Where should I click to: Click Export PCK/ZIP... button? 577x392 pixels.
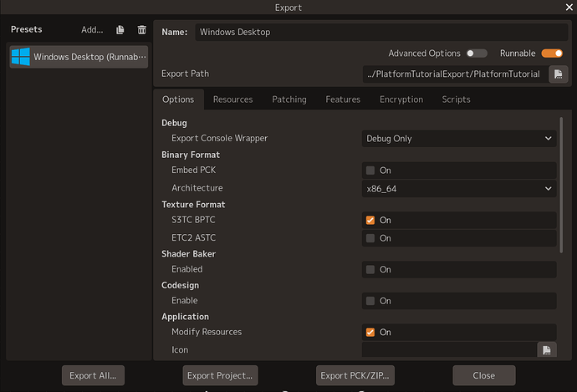pos(355,375)
